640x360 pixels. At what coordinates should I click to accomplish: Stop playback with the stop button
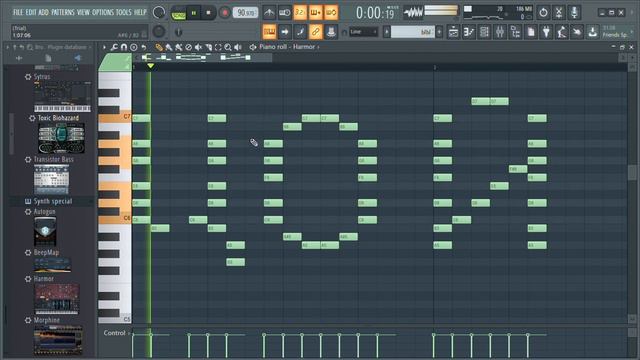209,13
